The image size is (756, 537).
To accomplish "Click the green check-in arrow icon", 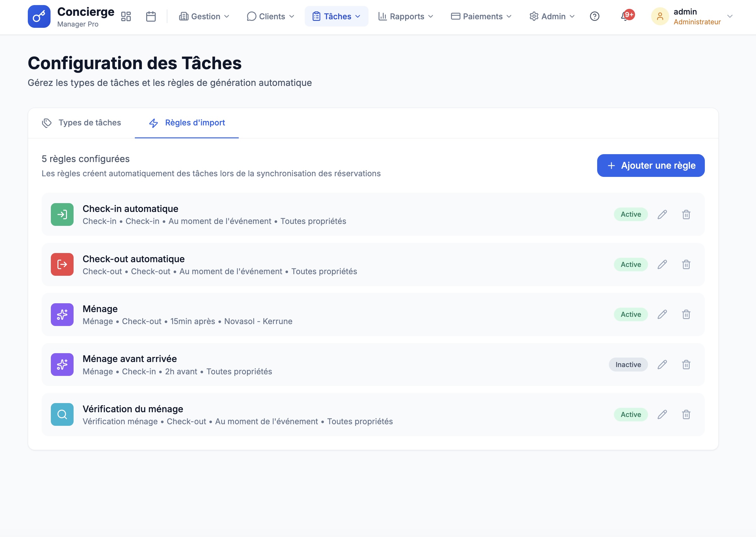I will [62, 214].
